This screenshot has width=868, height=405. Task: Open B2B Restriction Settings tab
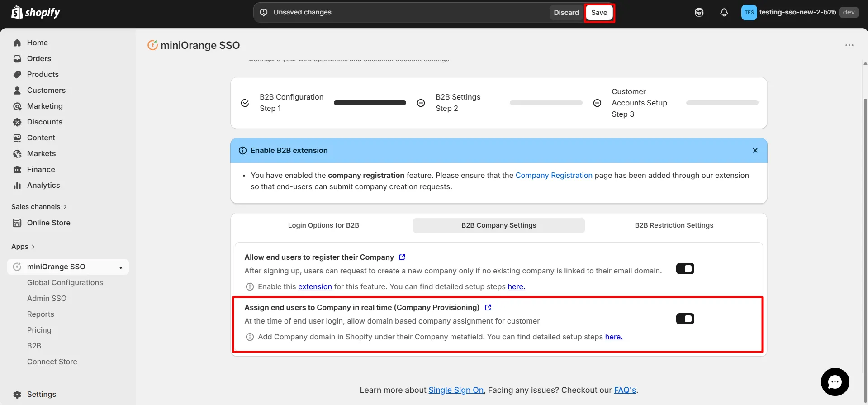(x=674, y=225)
